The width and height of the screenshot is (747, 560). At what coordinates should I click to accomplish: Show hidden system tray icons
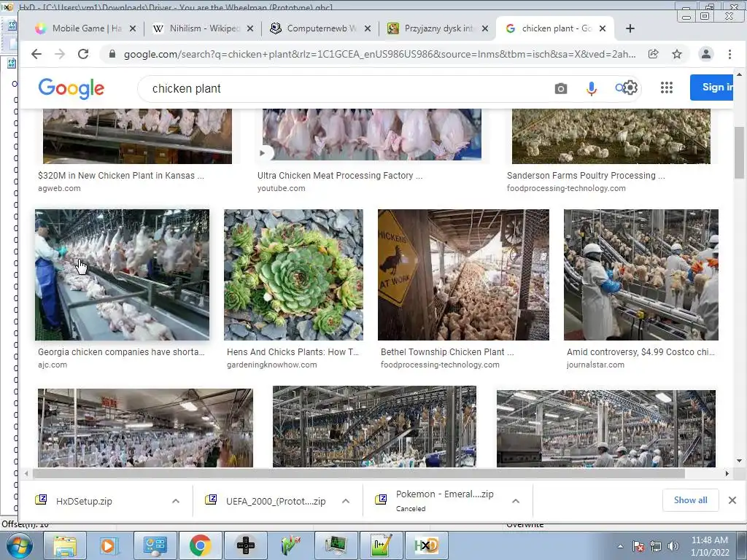pyautogui.click(x=620, y=546)
